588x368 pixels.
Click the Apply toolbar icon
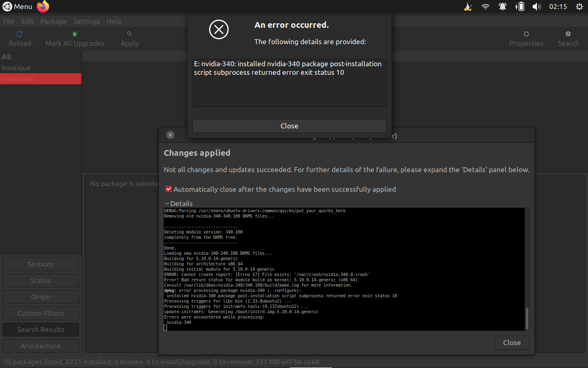point(129,34)
